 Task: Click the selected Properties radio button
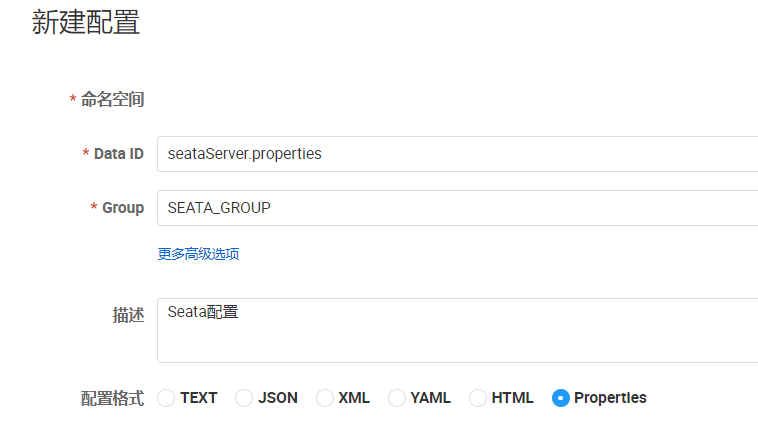click(561, 398)
